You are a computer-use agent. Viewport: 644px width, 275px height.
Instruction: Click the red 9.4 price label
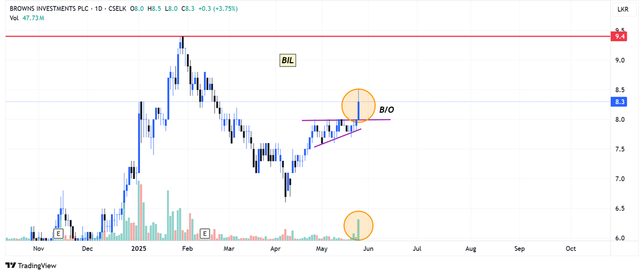tap(620, 36)
